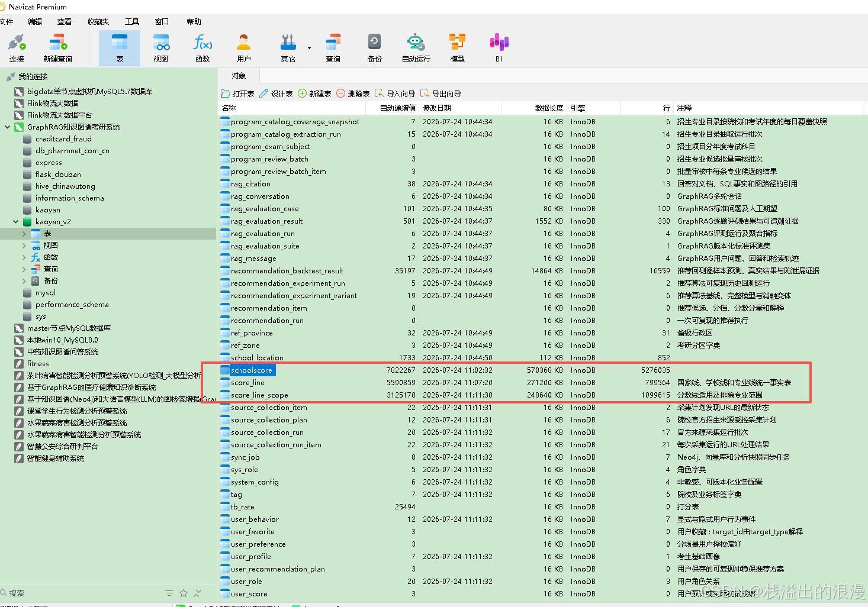Click the filter icon beside sidebar search
The width and height of the screenshot is (868, 607).
click(169, 593)
